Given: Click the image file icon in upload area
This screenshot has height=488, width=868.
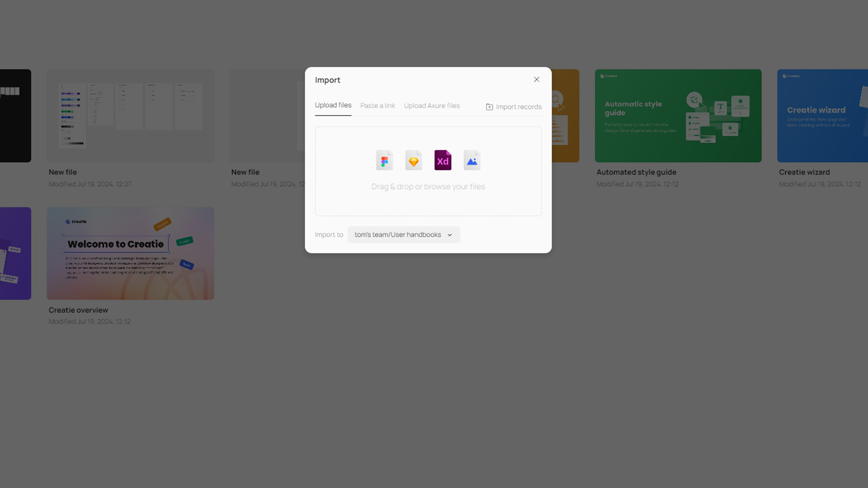Looking at the screenshot, I should coord(472,160).
